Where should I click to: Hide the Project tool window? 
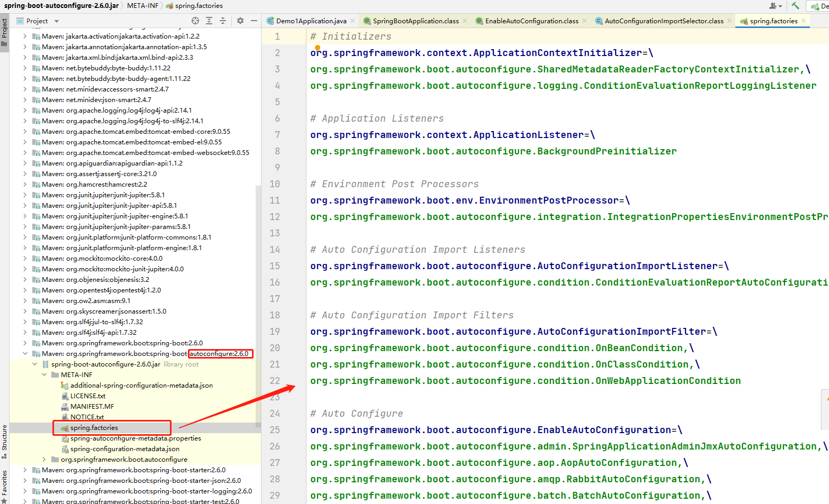pos(254,21)
